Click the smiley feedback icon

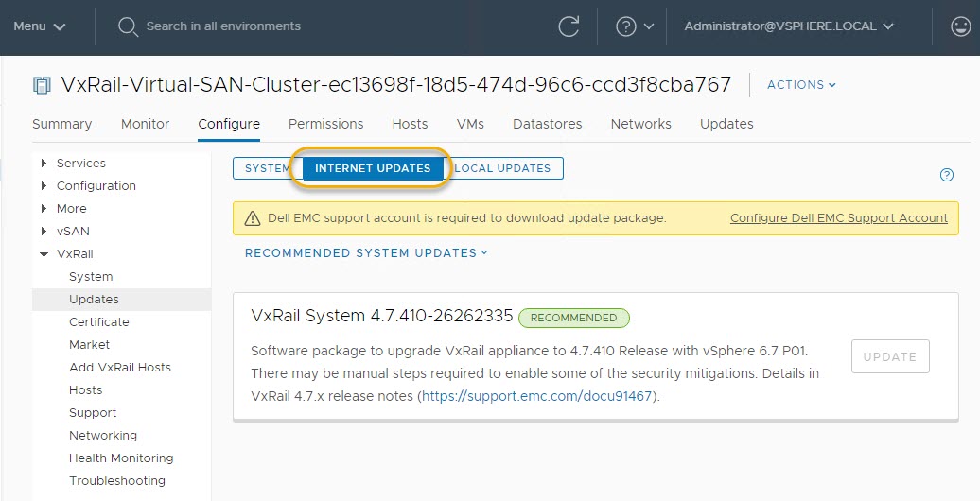coord(960,26)
